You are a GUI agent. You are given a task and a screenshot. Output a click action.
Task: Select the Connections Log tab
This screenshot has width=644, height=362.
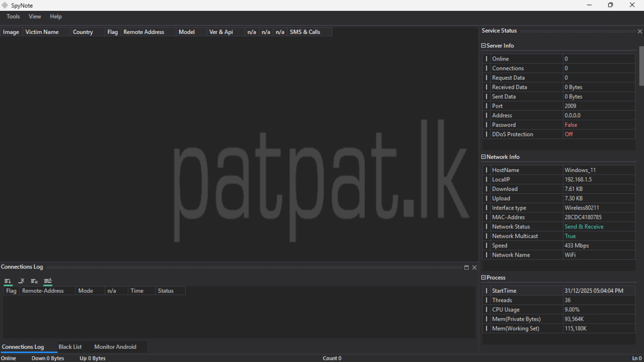23,347
